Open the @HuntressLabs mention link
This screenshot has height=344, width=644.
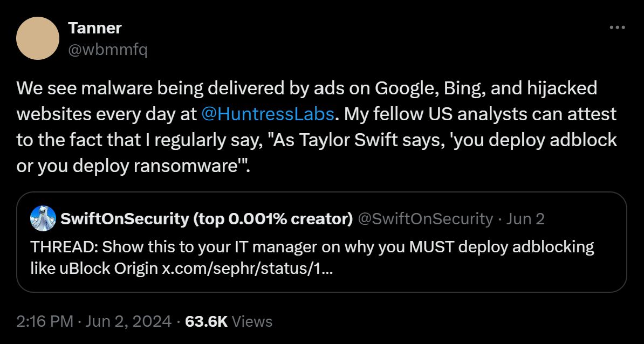tap(269, 114)
